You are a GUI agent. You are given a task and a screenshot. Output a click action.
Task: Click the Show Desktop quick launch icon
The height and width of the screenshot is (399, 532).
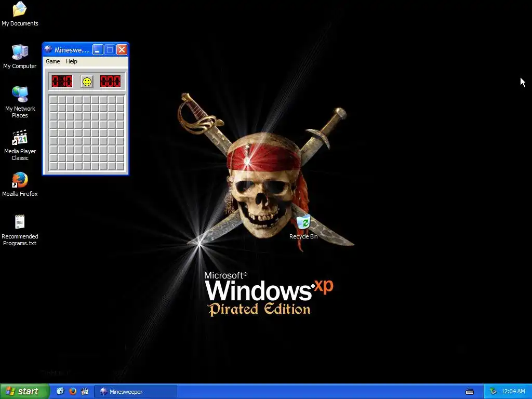(60, 391)
